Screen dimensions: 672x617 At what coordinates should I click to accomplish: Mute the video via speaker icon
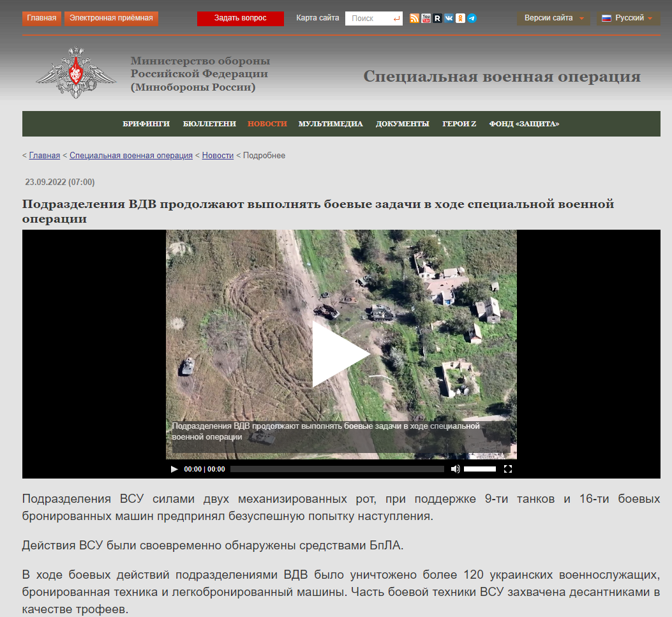point(455,469)
